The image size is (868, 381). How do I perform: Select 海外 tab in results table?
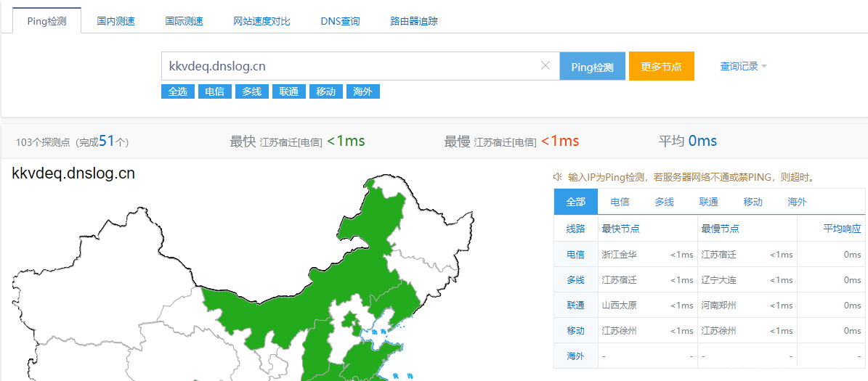tap(797, 202)
